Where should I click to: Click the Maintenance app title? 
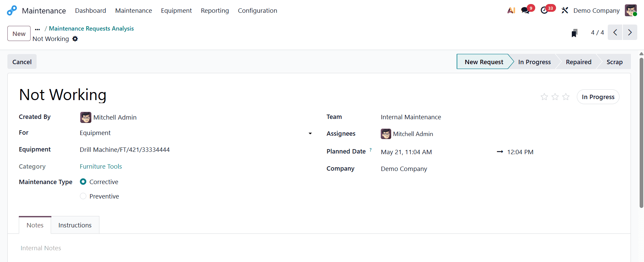[44, 11]
